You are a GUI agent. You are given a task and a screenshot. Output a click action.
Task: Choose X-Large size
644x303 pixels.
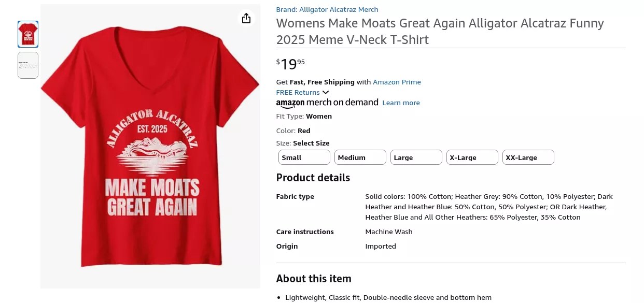pos(472,157)
